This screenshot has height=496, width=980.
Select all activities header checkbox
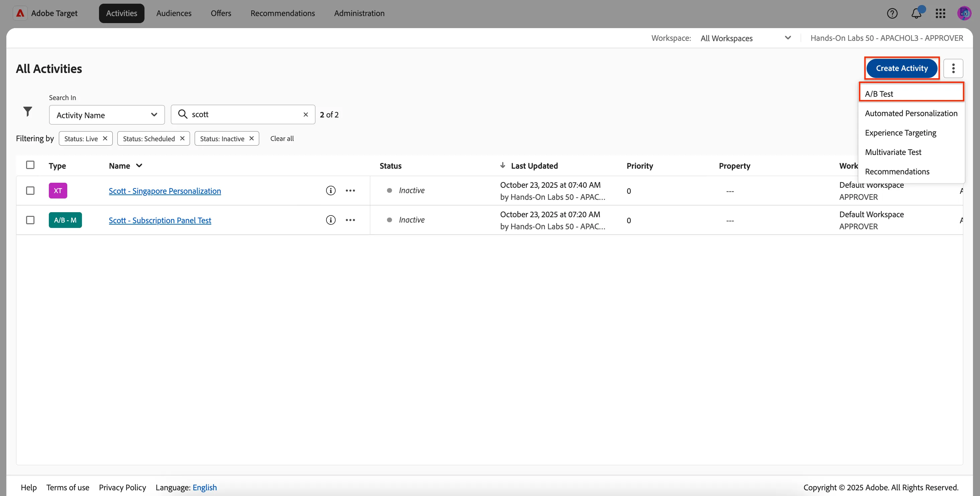click(x=30, y=165)
